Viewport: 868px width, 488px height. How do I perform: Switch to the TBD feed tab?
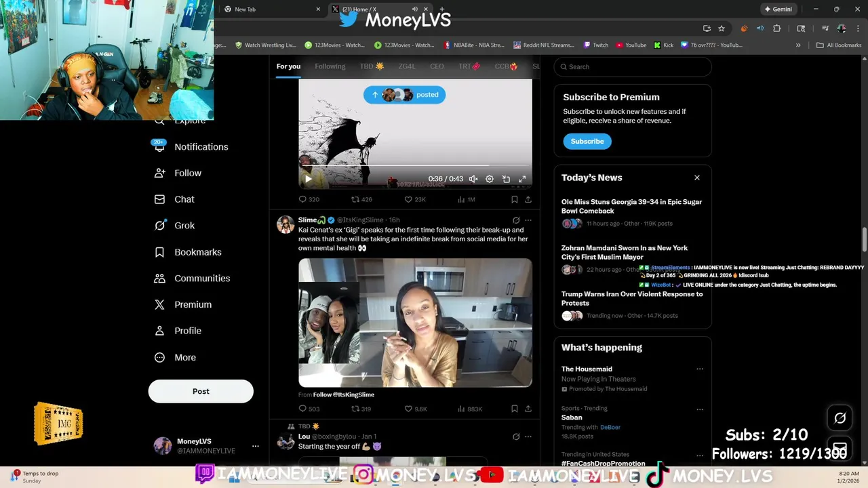(x=372, y=66)
